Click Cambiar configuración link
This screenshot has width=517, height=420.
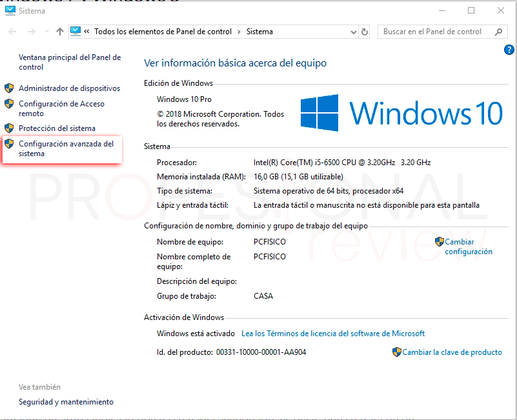click(x=468, y=246)
